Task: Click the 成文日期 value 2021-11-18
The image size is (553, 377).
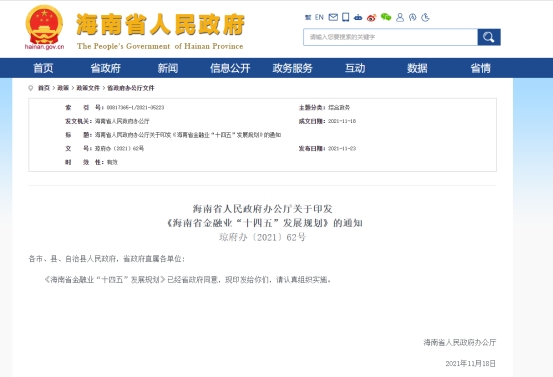Action: 342,121
